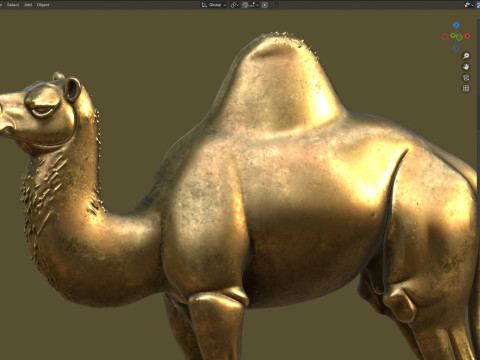
Task: Open the gizmo options dropdown arrow
Action: (x=473, y=5)
